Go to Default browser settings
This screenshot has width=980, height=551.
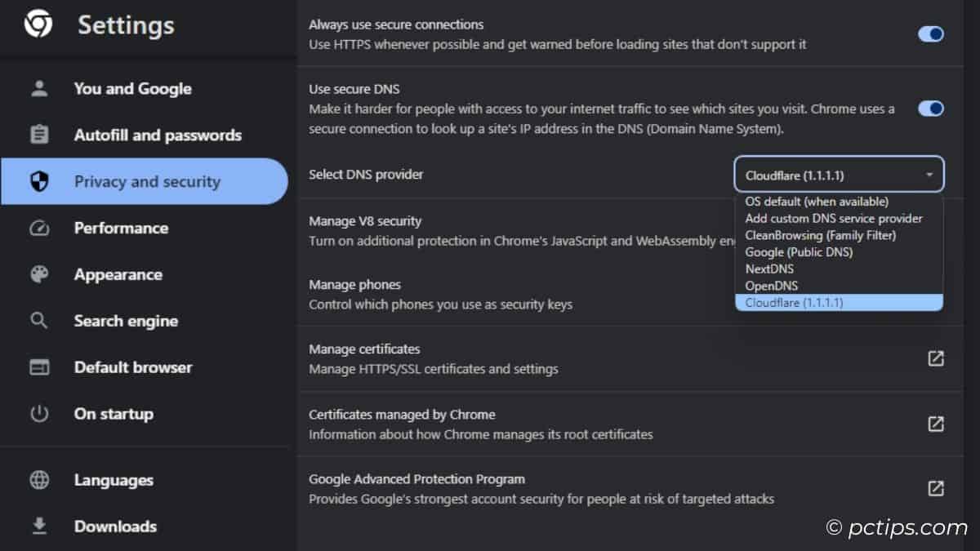point(133,367)
